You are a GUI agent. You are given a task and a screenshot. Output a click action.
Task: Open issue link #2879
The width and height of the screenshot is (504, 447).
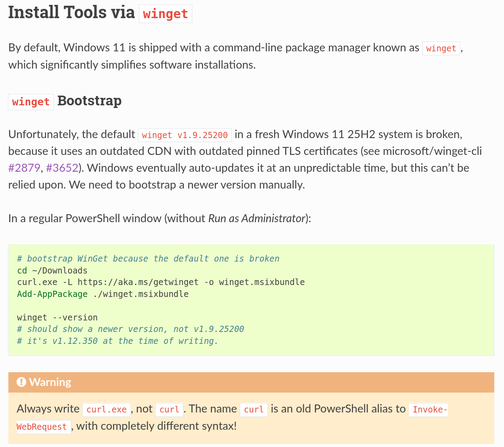pos(24,168)
